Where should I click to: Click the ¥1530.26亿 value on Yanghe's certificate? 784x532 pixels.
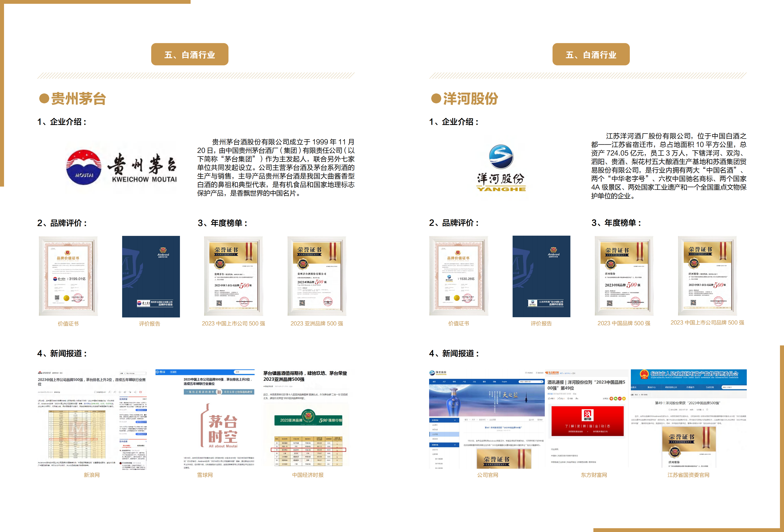466,279
